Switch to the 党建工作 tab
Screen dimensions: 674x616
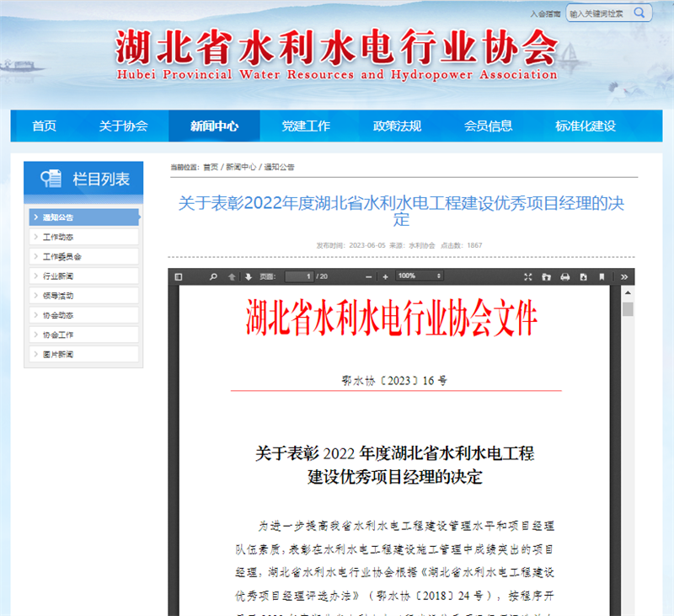[305, 126]
